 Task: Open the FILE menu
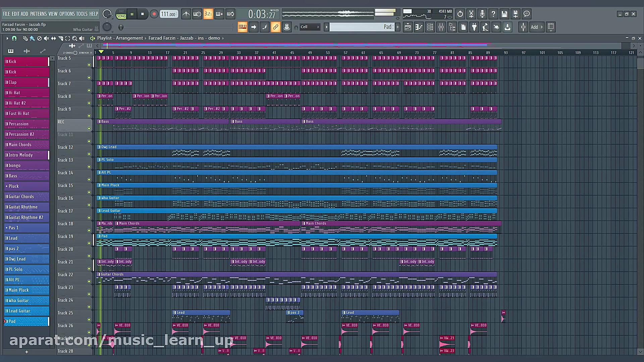6,14
